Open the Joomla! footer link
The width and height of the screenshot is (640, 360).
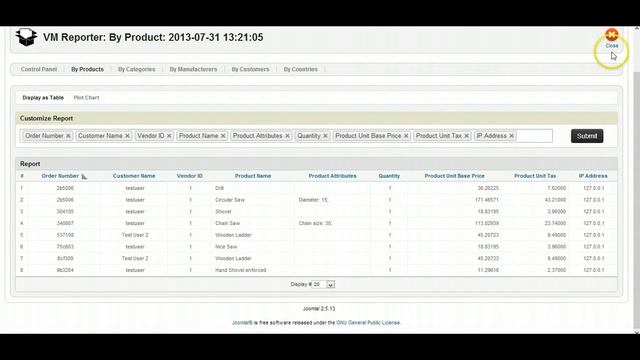coord(242,323)
